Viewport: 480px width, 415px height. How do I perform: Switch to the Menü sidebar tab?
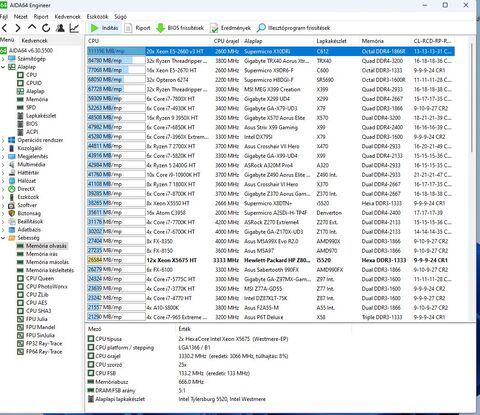(x=7, y=40)
